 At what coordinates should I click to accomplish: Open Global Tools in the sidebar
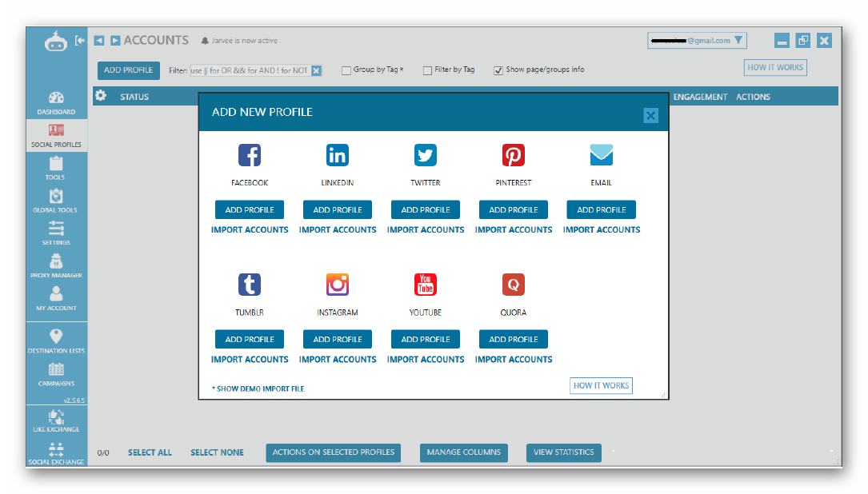tap(56, 201)
